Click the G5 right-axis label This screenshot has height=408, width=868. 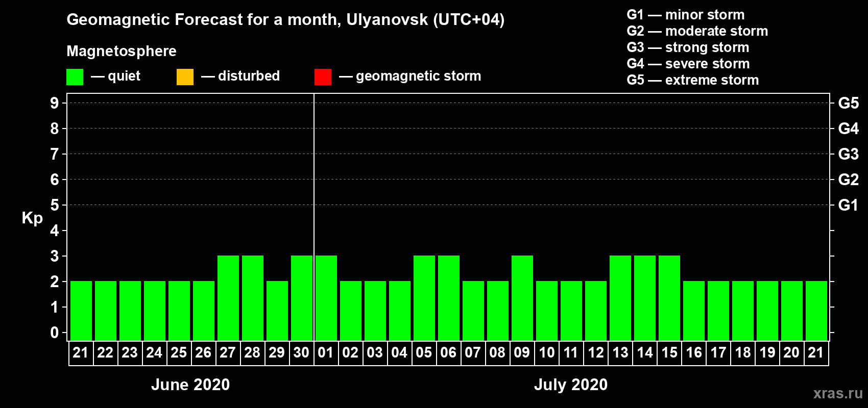pyautogui.click(x=849, y=103)
